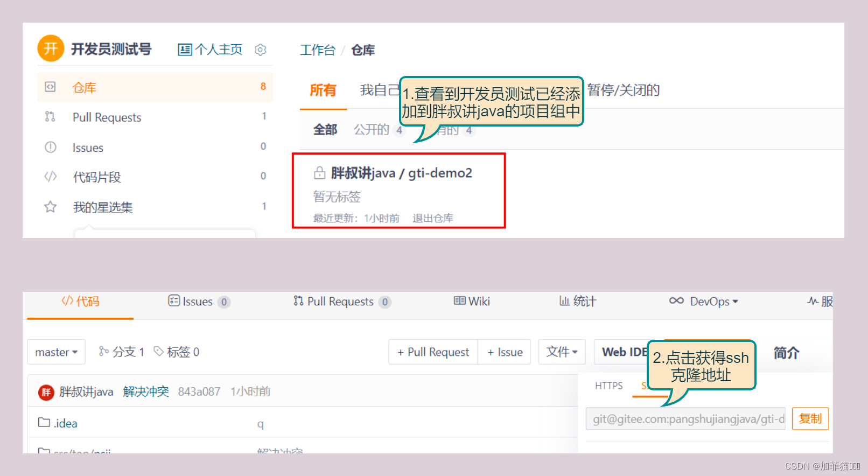Click the + Issue button
Image resolution: width=868 pixels, height=476 pixels.
click(x=505, y=352)
